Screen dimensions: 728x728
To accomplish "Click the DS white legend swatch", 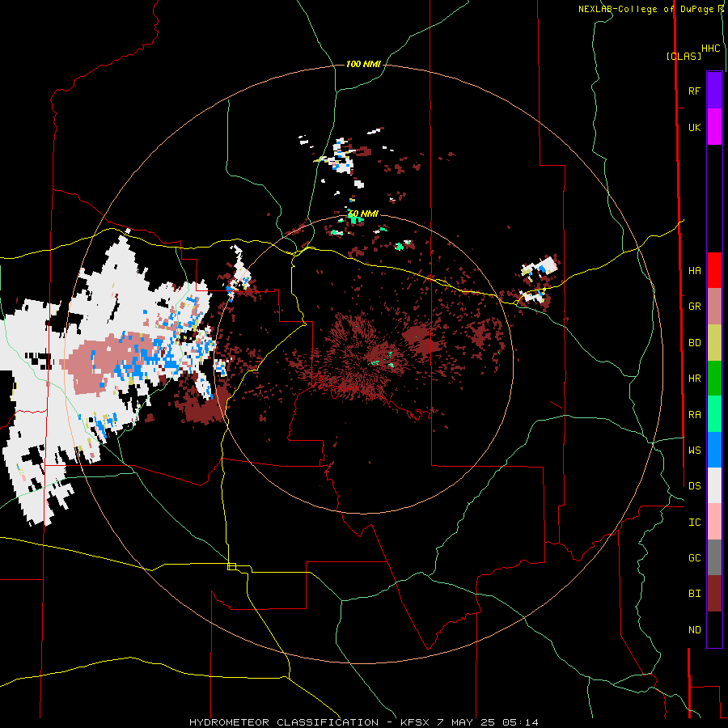I will 714,485.
